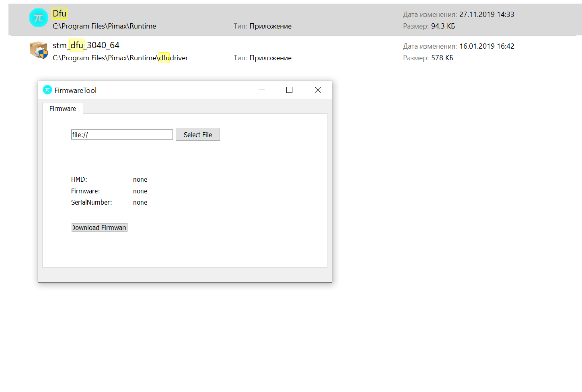
Task: Click the SerialNumber: label
Action: 91,203
